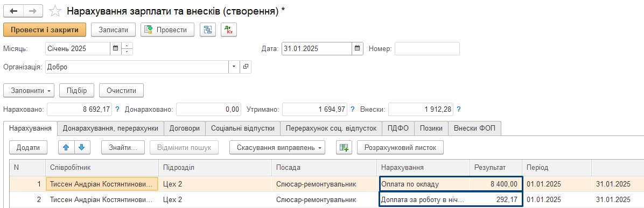Click the table icon beside Розрахунковий листок
Viewport: 644px width, 208px height.
344,147
